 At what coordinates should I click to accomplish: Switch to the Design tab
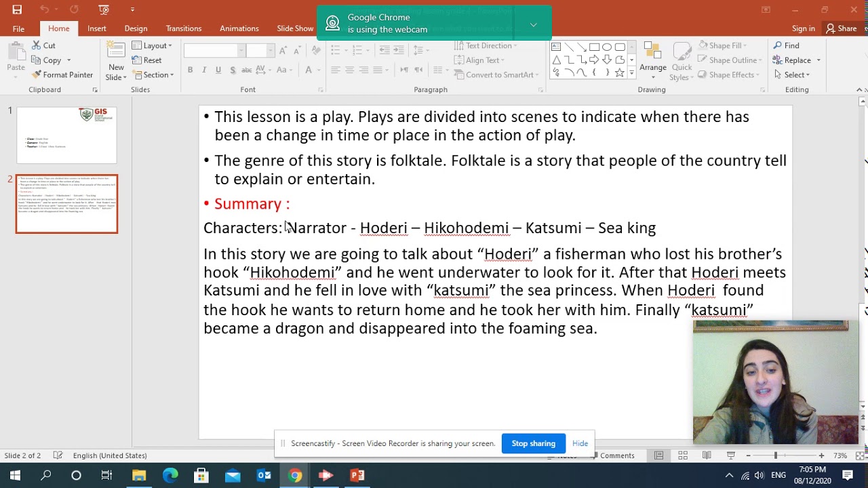[136, 28]
